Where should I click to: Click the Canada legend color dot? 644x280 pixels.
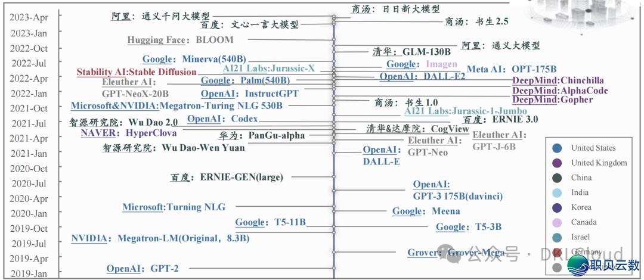557,222
